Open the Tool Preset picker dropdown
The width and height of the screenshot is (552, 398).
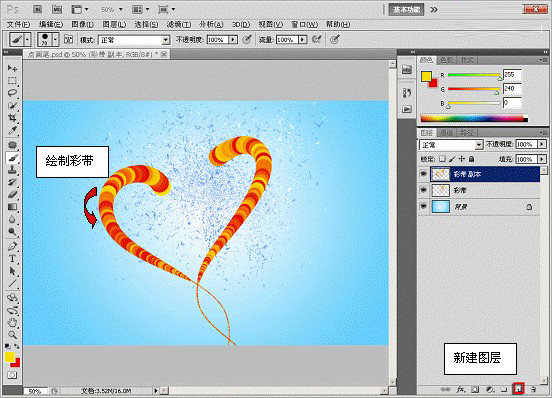coord(27,39)
